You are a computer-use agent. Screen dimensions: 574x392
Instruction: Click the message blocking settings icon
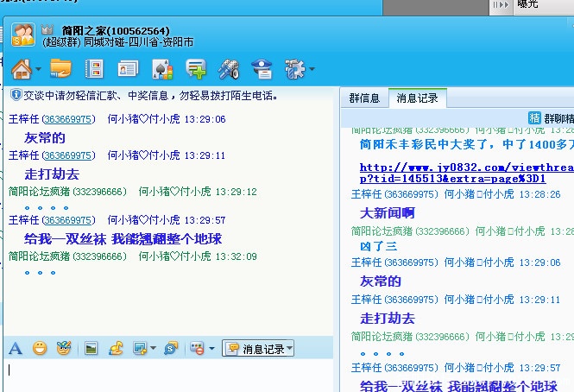[197, 348]
